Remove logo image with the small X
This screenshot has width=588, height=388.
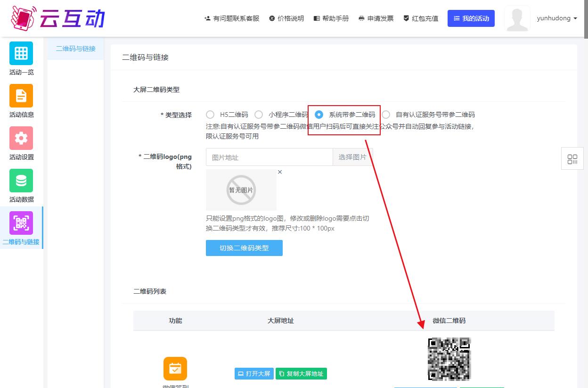280,172
